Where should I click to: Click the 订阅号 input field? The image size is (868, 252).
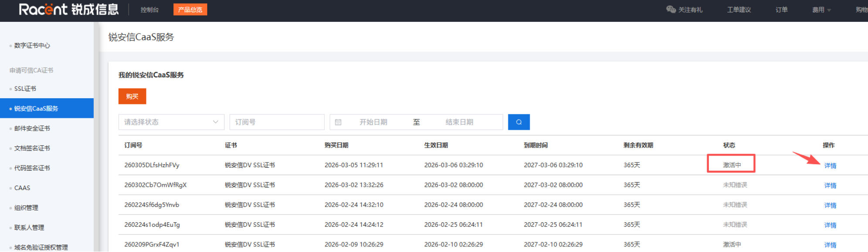pyautogui.click(x=277, y=122)
